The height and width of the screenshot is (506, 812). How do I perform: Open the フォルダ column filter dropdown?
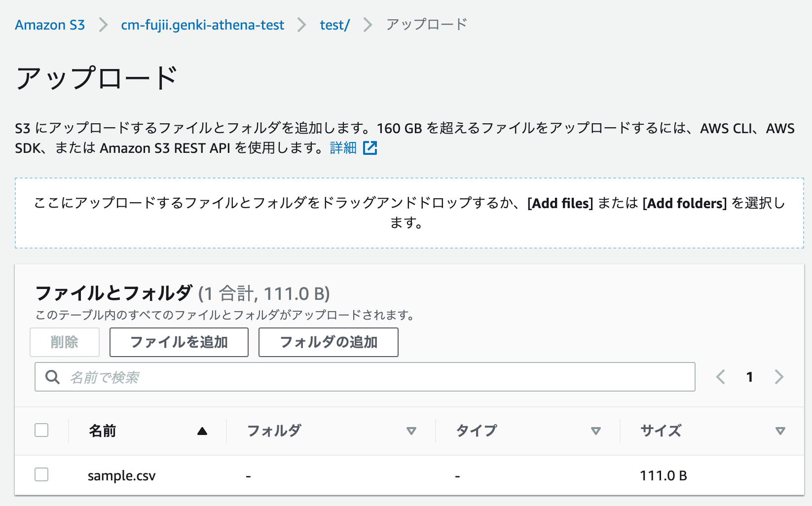pyautogui.click(x=411, y=430)
